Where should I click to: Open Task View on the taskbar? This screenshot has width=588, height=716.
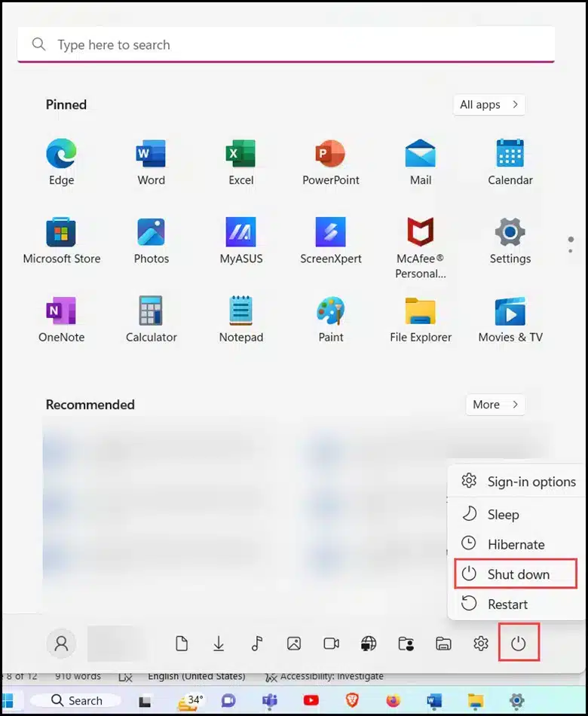point(145,700)
